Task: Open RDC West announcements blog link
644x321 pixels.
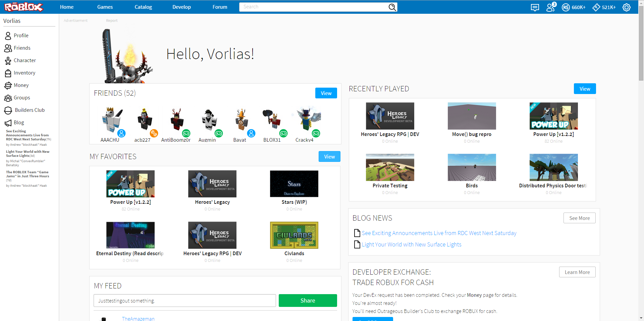Action: point(439,233)
